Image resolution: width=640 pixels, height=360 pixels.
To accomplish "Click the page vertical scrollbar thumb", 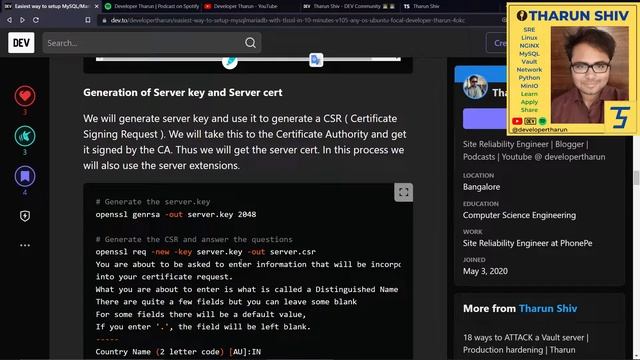I will pyautogui.click(x=636, y=178).
